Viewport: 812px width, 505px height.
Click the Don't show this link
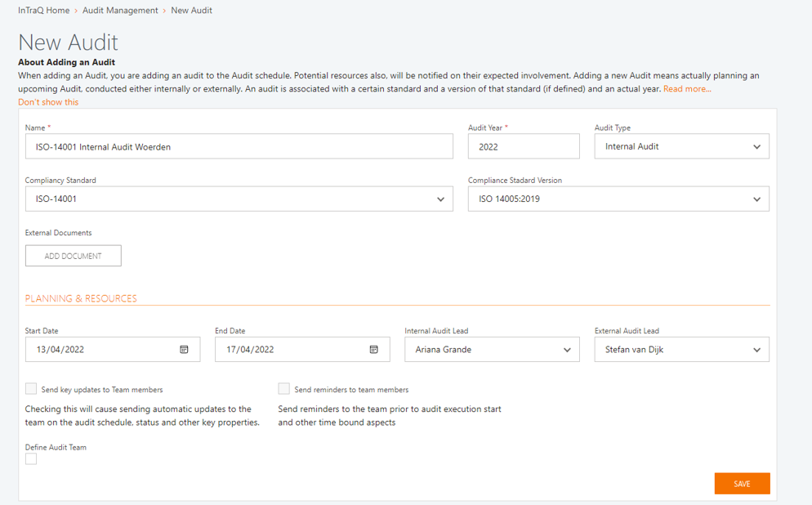(x=48, y=102)
